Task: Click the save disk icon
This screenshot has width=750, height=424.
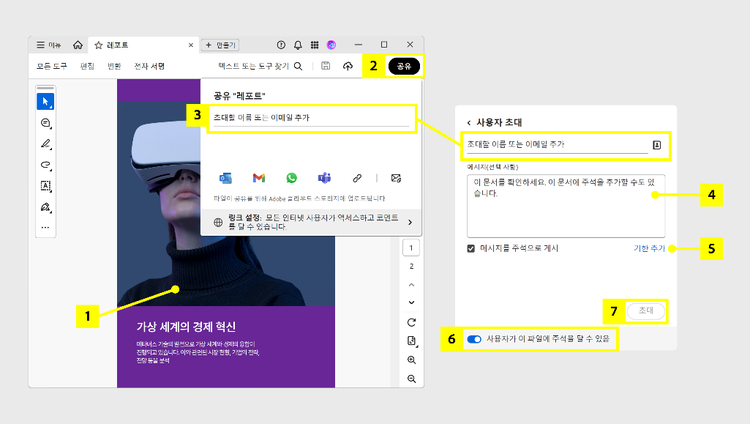Action: tap(325, 66)
